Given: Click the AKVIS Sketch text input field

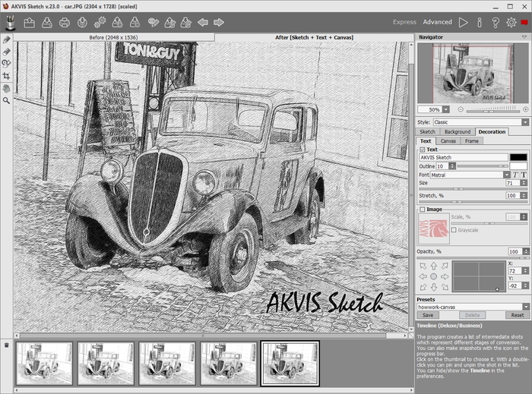Looking at the screenshot, I should click(x=464, y=157).
